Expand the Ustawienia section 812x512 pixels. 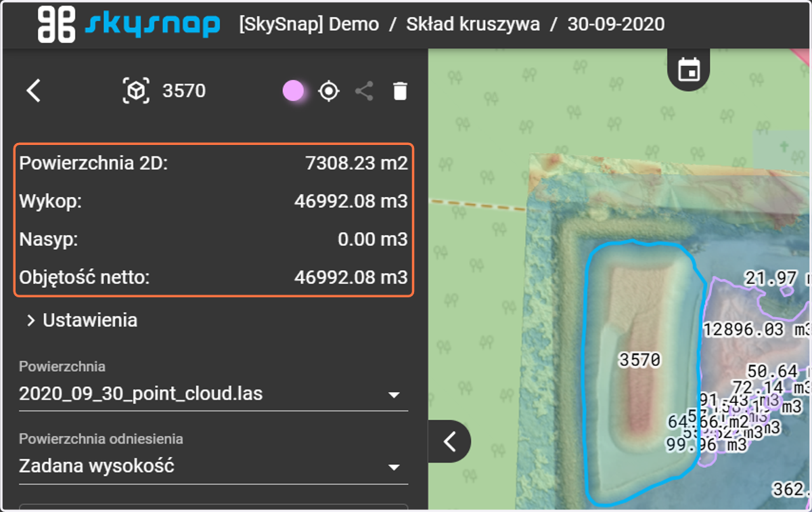[81, 320]
